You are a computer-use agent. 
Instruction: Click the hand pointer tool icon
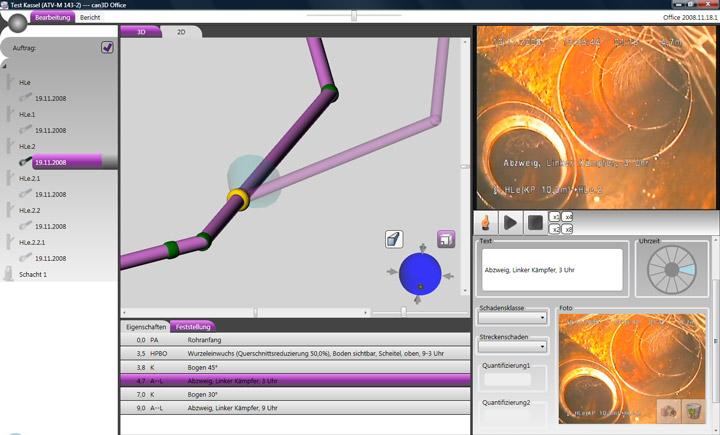point(485,223)
